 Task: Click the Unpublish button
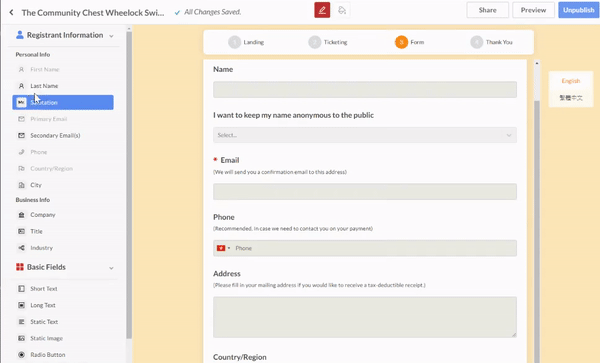point(579,10)
